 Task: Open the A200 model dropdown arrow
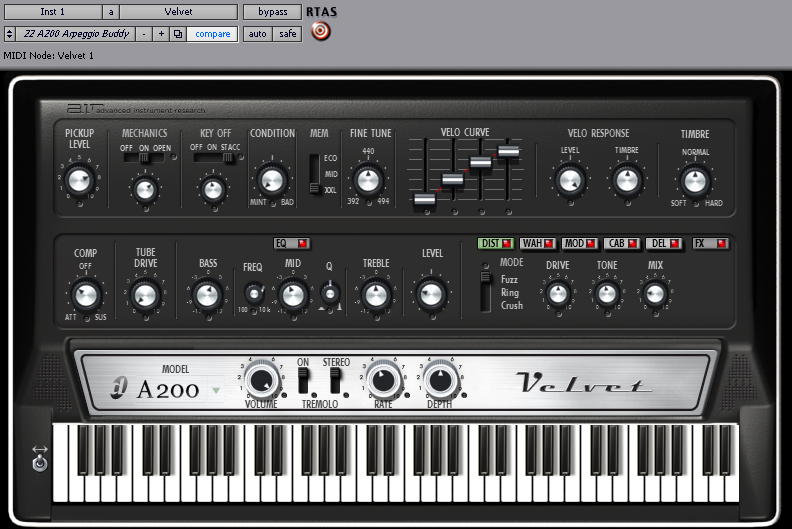216,390
